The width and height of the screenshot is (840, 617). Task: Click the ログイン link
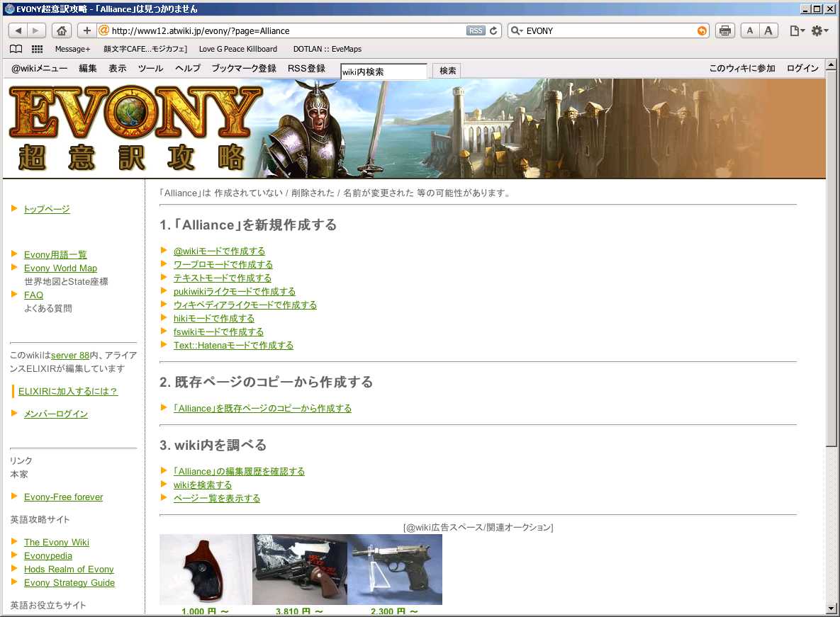[802, 69]
